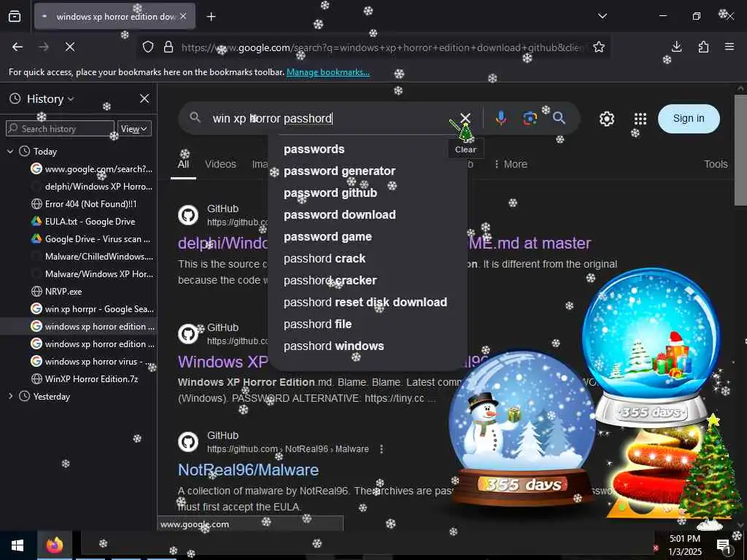The image size is (747, 560).
Task: Choose the 'password game' suggestion
Action: coord(367,237)
